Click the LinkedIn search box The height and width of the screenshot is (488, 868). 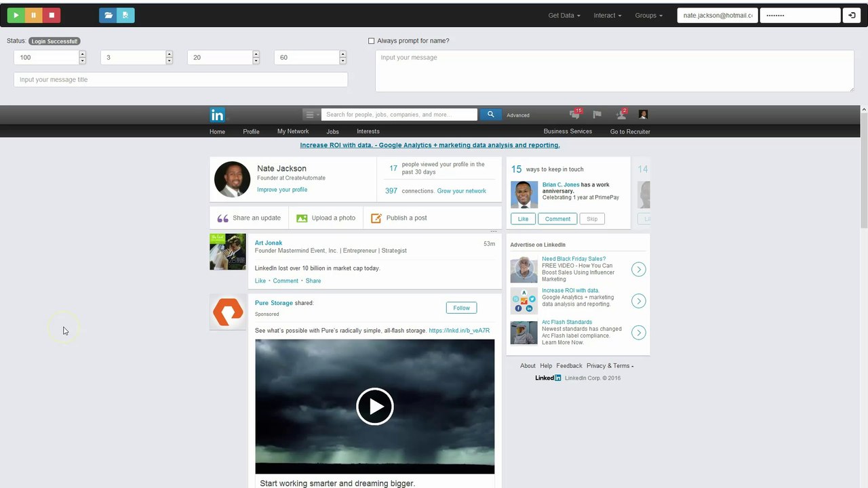click(399, 115)
